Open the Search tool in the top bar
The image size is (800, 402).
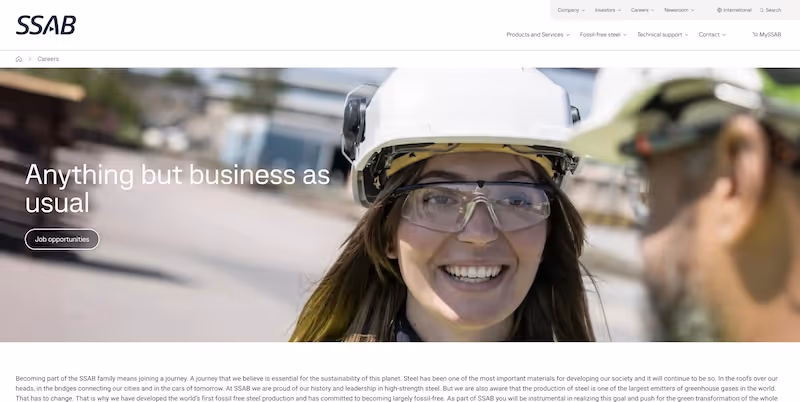[x=770, y=10]
